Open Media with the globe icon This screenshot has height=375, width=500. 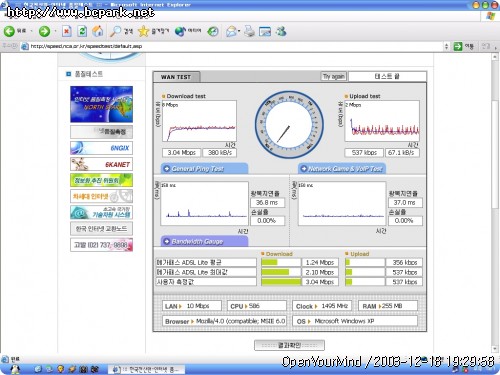[x=180, y=31]
